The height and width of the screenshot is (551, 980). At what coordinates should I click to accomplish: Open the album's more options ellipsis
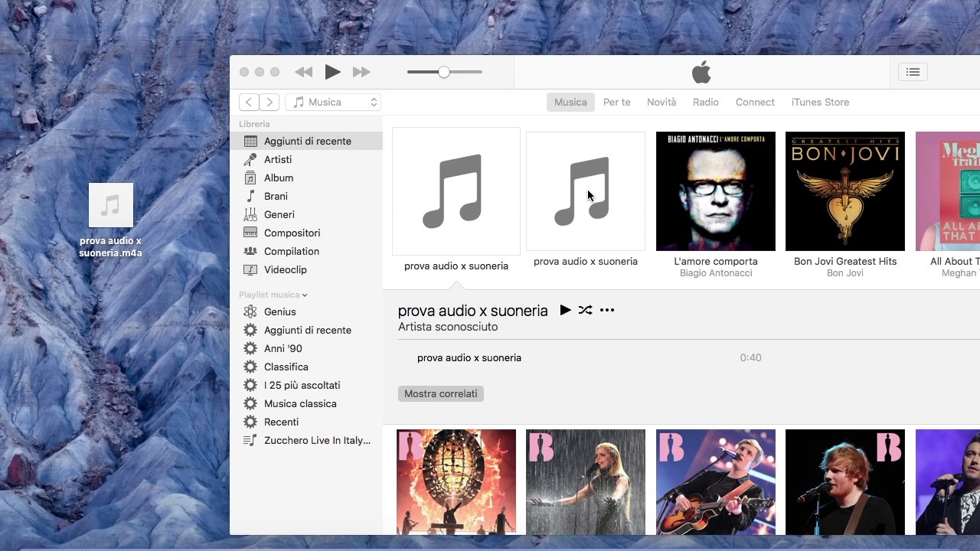[x=607, y=310]
